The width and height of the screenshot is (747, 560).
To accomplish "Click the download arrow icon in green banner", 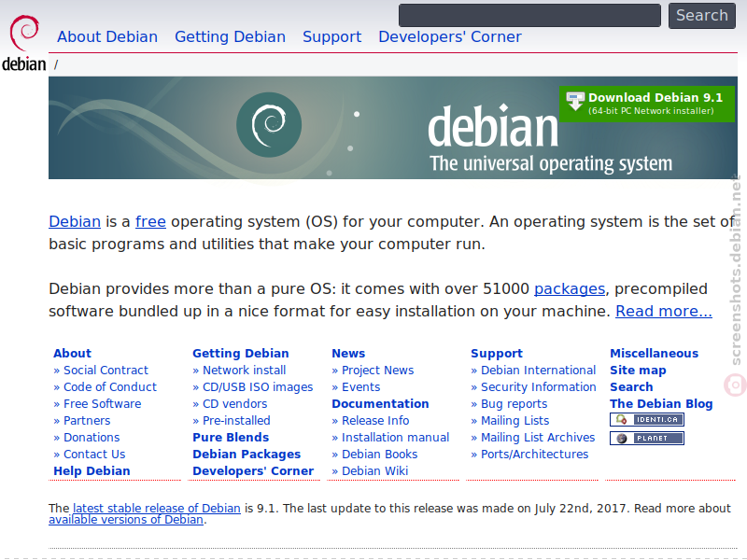I will (575, 102).
